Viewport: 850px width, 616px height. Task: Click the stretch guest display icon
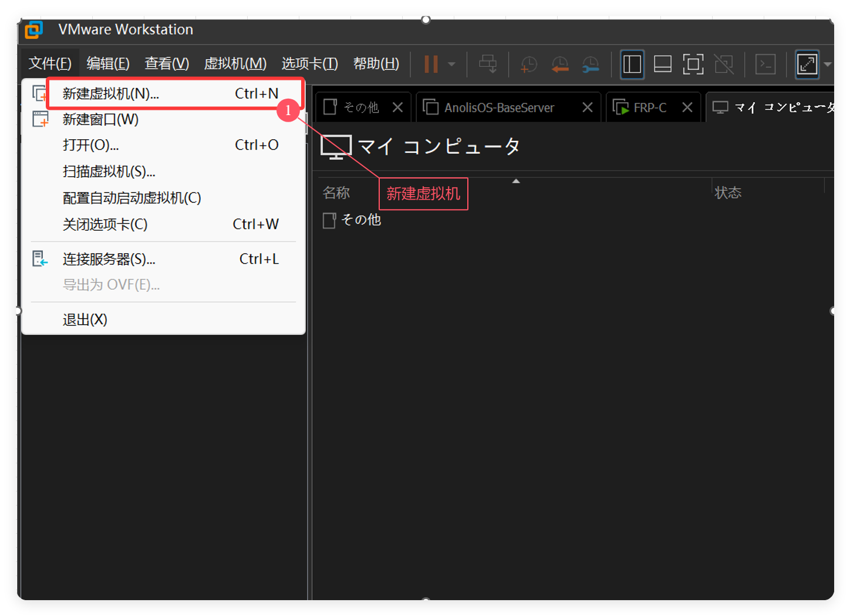pos(807,65)
